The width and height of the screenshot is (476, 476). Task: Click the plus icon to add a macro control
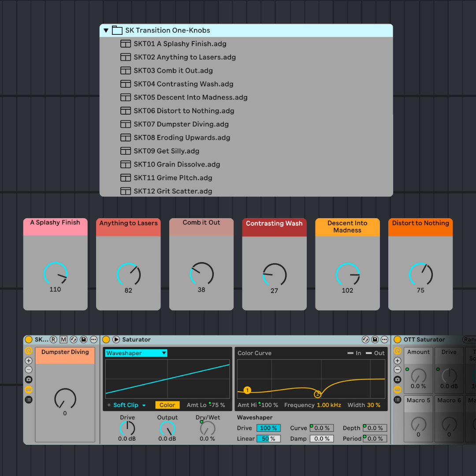(28, 361)
